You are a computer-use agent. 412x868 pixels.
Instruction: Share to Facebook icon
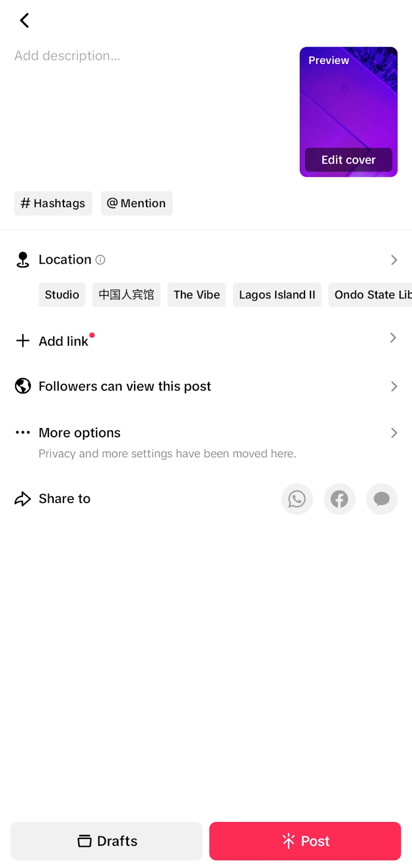coord(339,499)
